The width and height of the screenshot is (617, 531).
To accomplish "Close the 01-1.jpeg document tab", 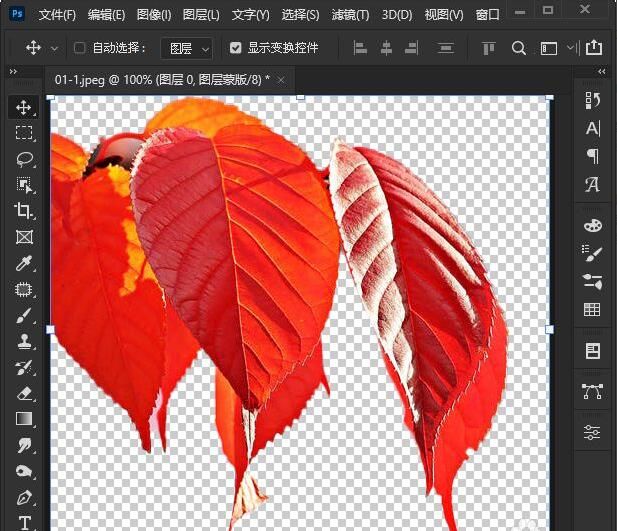I will click(281, 80).
